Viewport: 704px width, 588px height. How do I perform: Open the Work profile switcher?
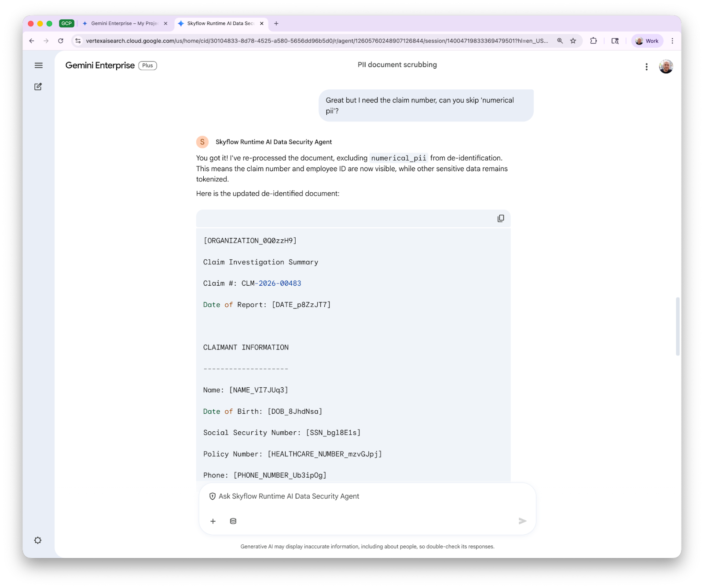[x=647, y=41]
